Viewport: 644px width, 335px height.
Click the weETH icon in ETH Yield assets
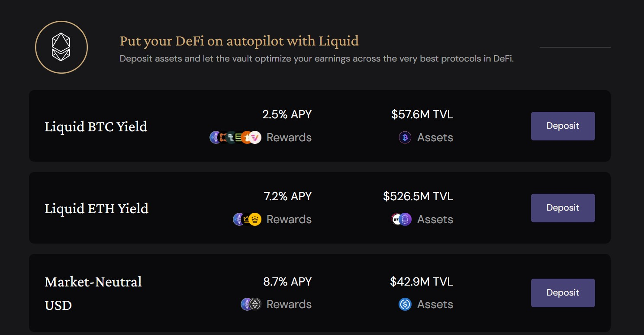[x=396, y=219]
